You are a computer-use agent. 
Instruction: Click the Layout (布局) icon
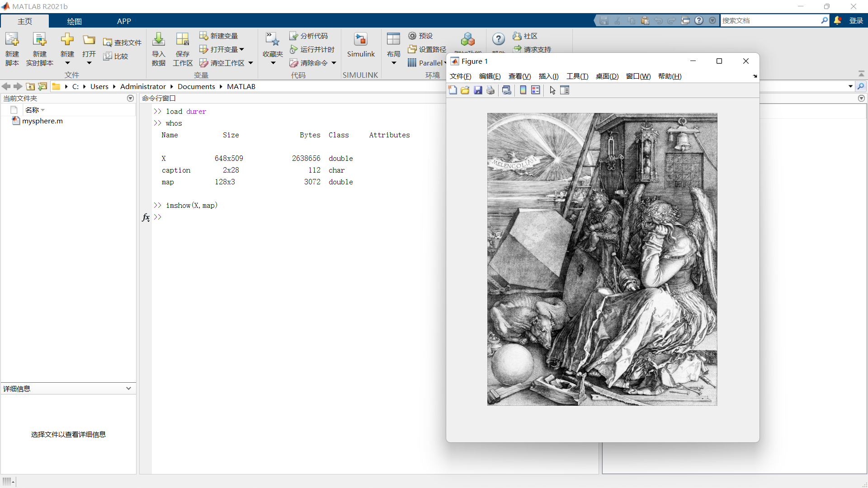394,39
